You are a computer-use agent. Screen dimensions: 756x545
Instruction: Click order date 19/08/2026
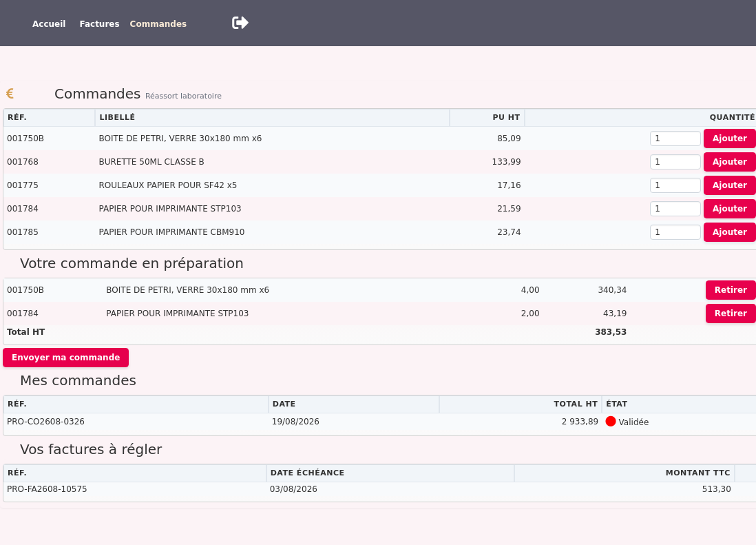pyautogui.click(x=295, y=422)
